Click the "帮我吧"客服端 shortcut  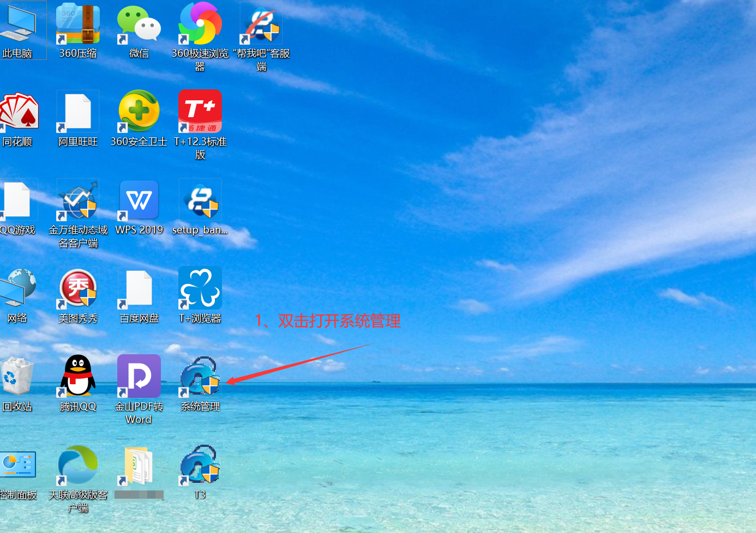tap(261, 25)
